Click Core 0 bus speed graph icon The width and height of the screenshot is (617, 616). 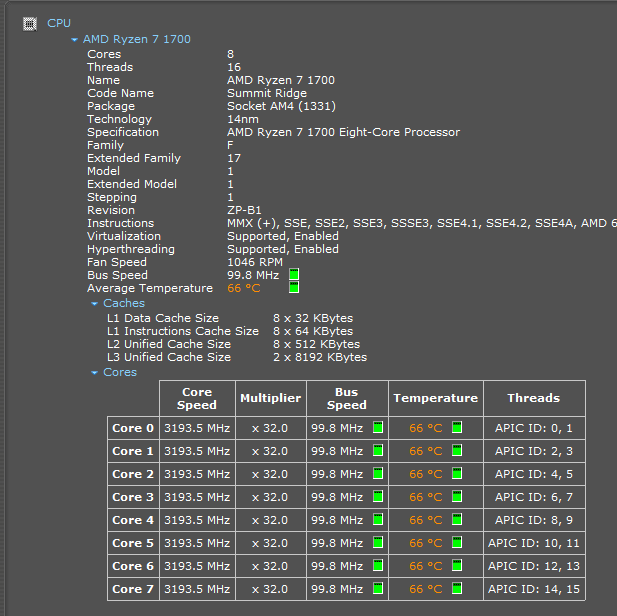(x=378, y=427)
